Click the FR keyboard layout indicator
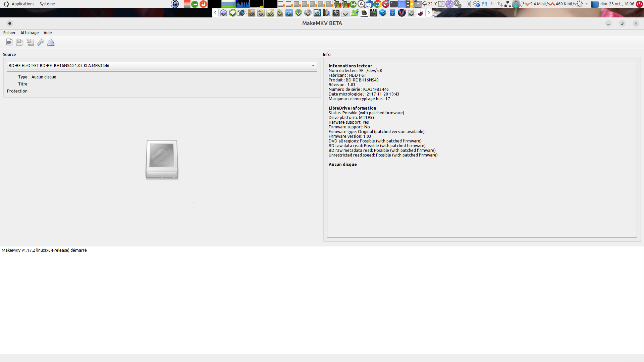This screenshot has width=644, height=362. 484,4
